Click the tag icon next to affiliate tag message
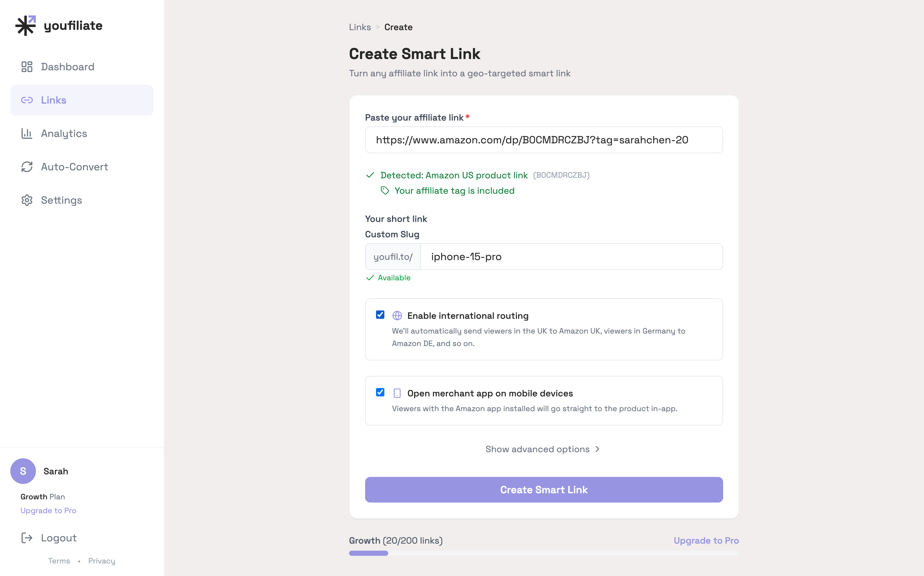The image size is (924, 576). click(385, 191)
